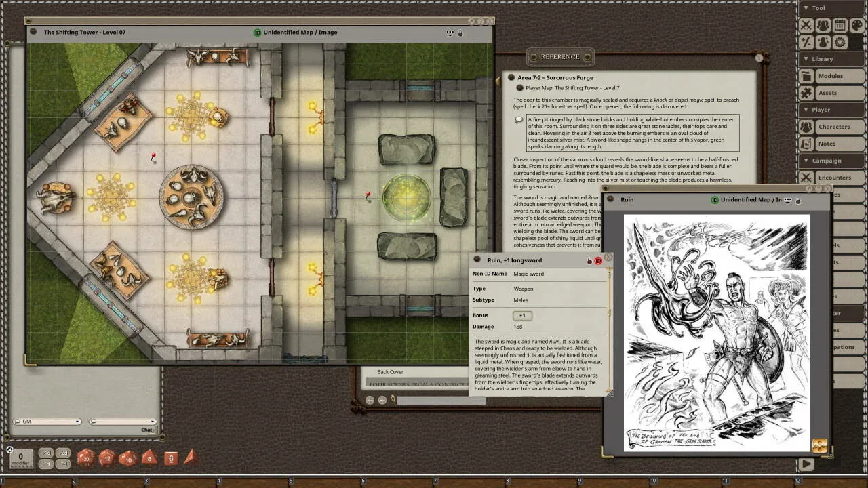Open the Notes list button
The width and height of the screenshot is (868, 488).
840,144
